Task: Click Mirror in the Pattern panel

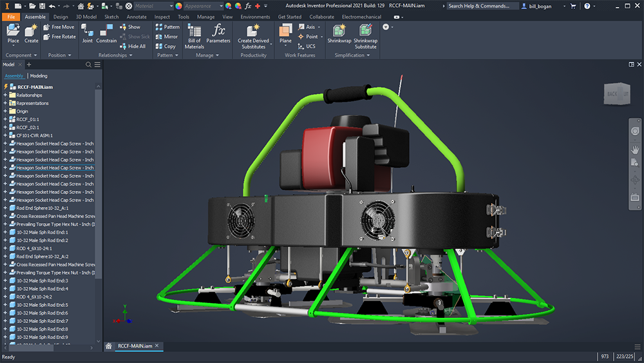Action: (166, 37)
